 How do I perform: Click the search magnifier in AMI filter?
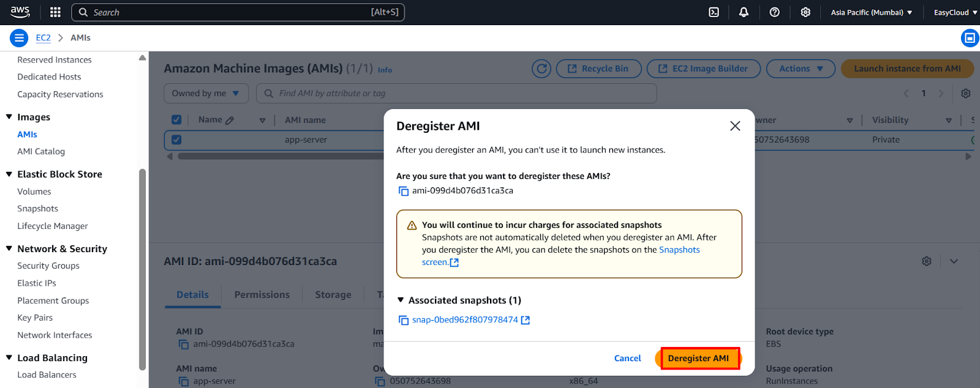coord(268,94)
